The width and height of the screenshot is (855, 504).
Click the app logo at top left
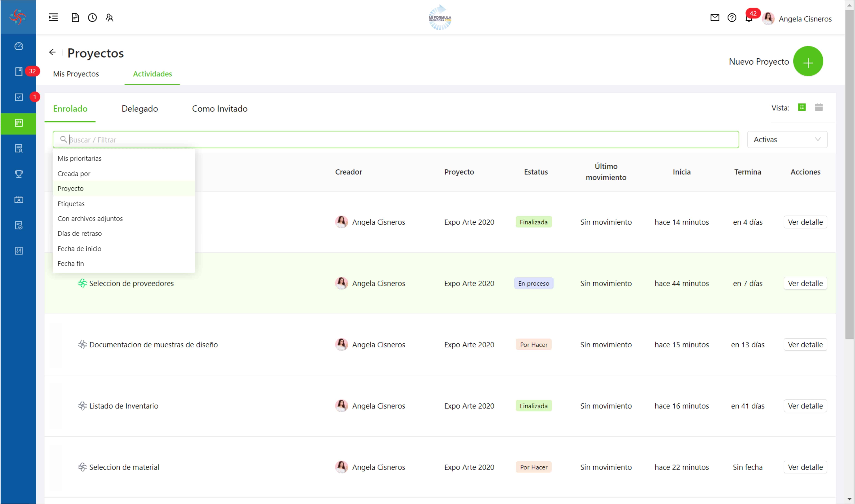pyautogui.click(x=18, y=17)
